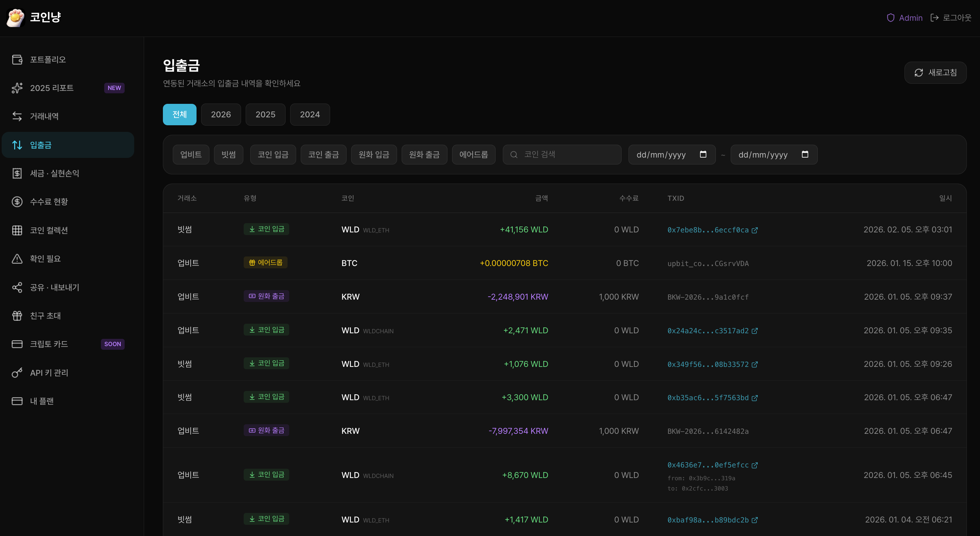This screenshot has height=536, width=980.
Task: Select the 전체 filter tab
Action: 179,114
